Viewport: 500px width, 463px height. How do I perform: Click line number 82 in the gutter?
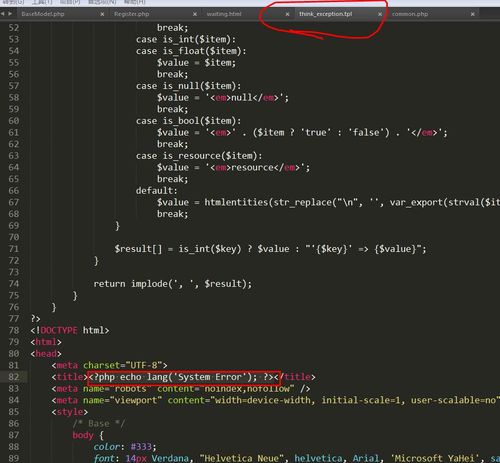[14, 377]
